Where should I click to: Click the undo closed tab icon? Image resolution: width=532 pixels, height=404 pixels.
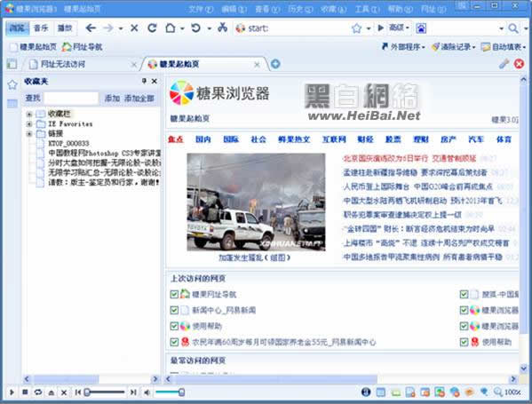pos(195,28)
